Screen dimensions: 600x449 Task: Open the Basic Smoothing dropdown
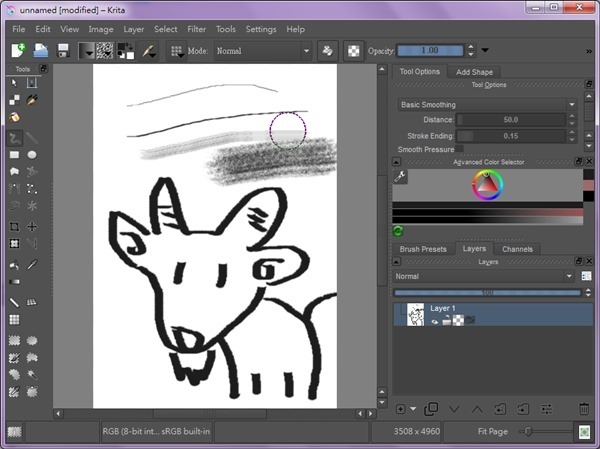tap(487, 104)
